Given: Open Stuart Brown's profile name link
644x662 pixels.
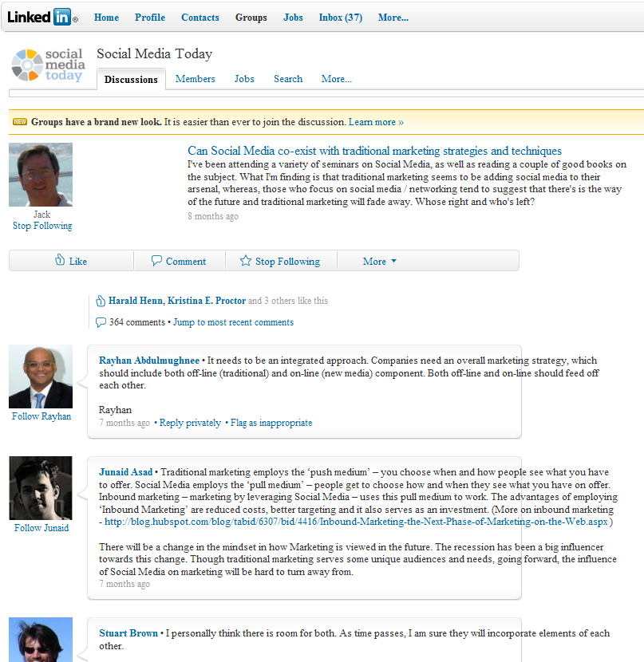Looking at the screenshot, I should pyautogui.click(x=128, y=633).
